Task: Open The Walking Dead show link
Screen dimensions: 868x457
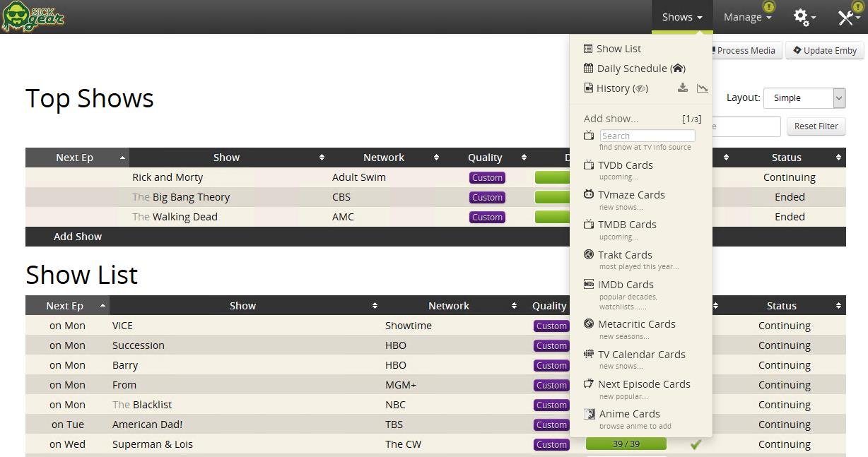Action: (x=175, y=217)
